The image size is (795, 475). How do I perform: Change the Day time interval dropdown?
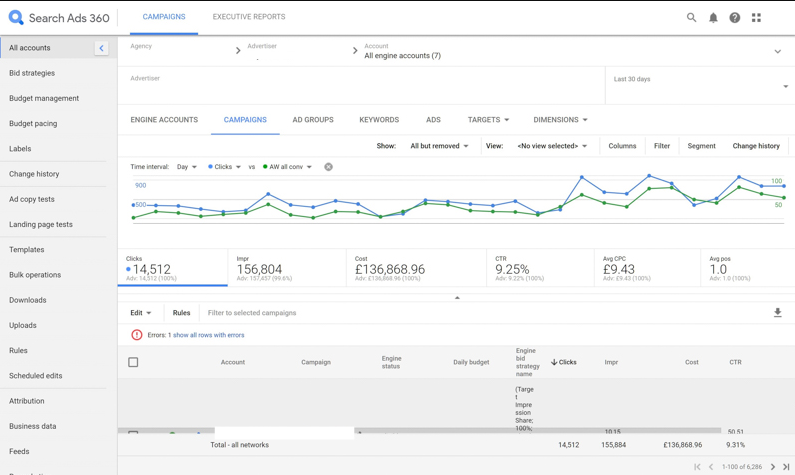(187, 167)
